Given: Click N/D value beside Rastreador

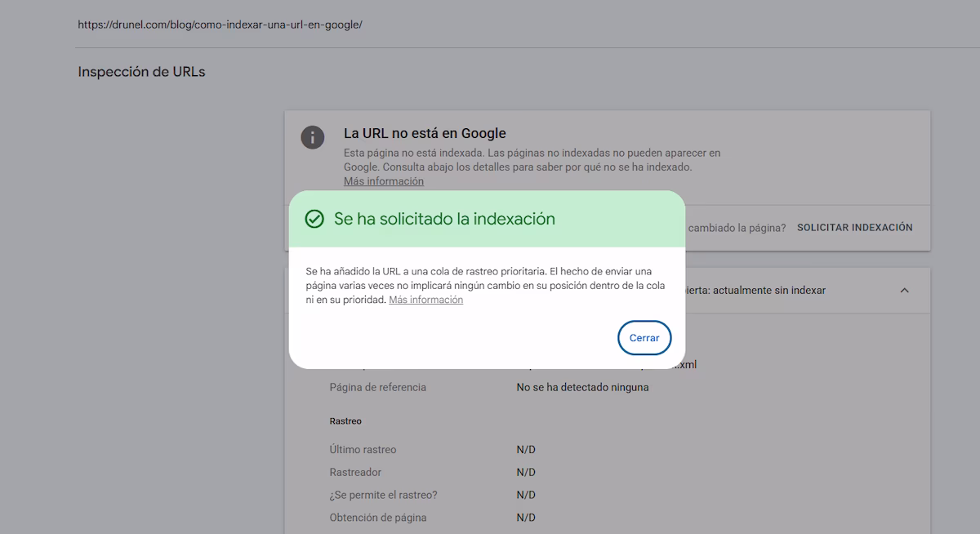Looking at the screenshot, I should coord(526,472).
